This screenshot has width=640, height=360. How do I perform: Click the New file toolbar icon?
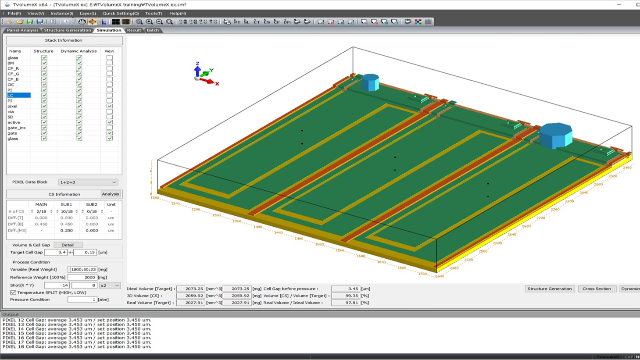tap(10, 22)
